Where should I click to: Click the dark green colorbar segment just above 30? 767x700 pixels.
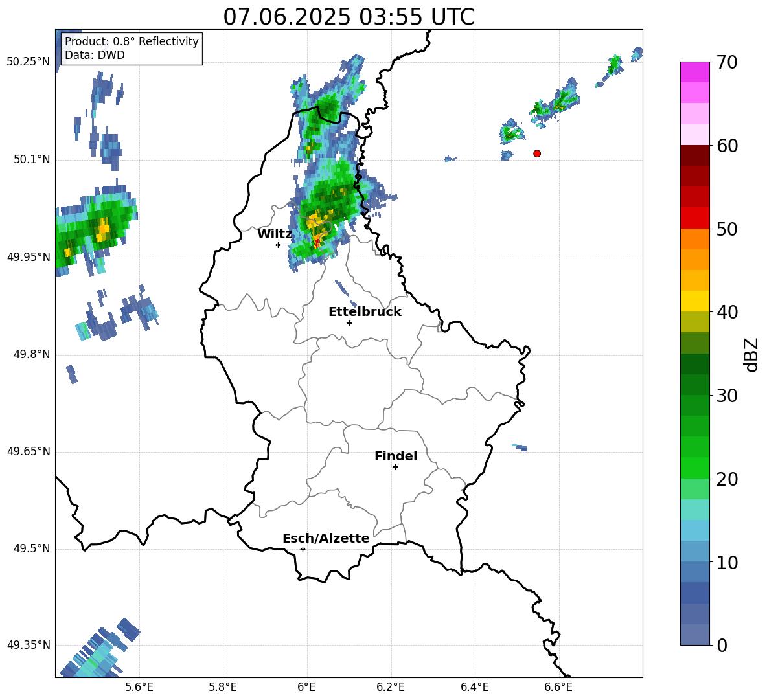694,385
